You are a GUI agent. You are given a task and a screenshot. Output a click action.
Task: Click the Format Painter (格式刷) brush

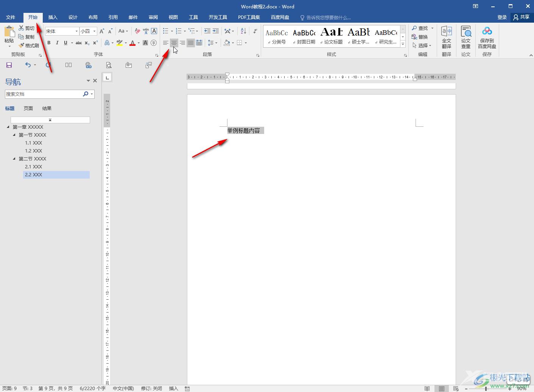pyautogui.click(x=29, y=45)
